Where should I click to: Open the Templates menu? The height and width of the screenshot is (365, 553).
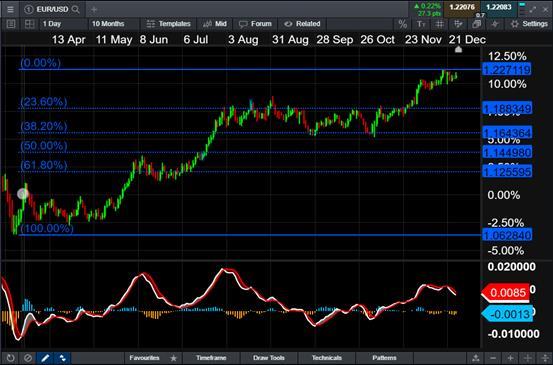pos(168,24)
